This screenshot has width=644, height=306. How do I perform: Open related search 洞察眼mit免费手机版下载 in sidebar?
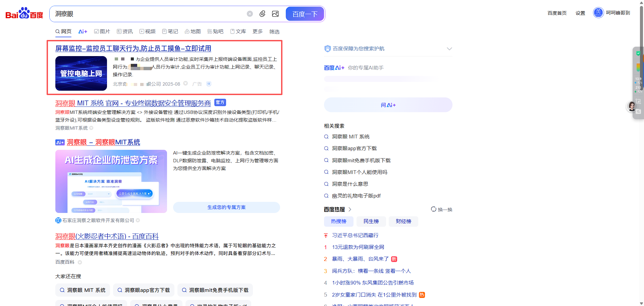point(361,160)
